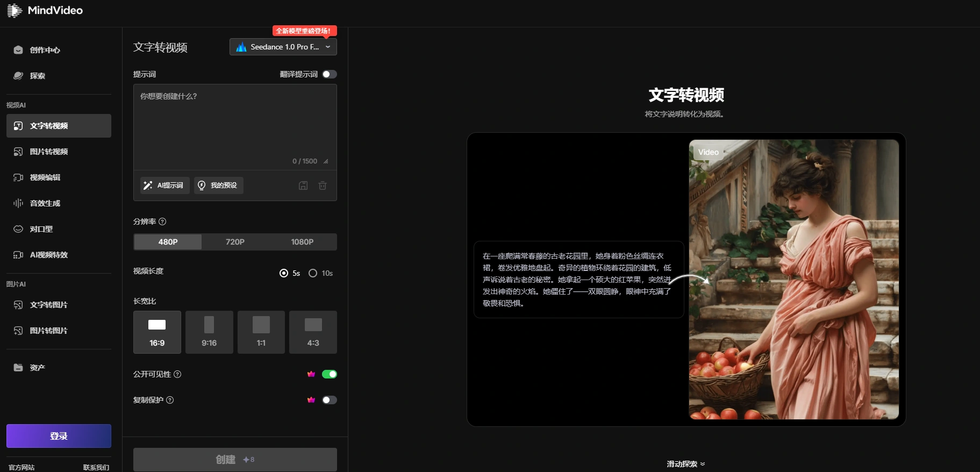Open the Seedance 1.0 Pro model dropdown
The width and height of the screenshot is (980, 472).
pos(283,47)
